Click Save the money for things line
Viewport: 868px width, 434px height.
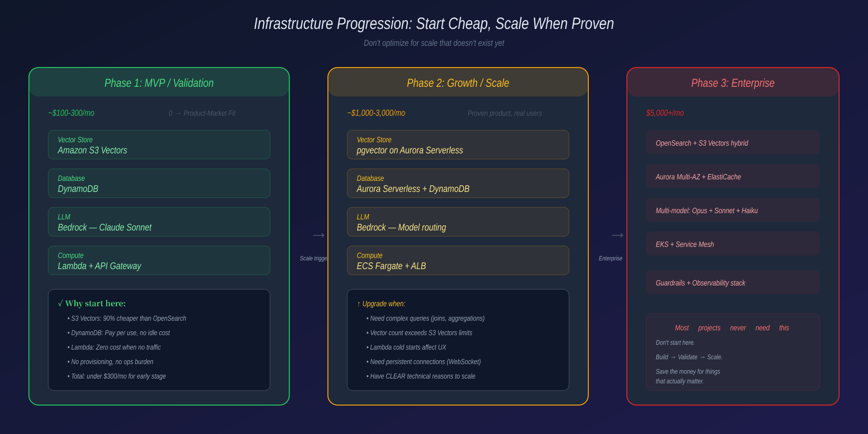pos(688,371)
